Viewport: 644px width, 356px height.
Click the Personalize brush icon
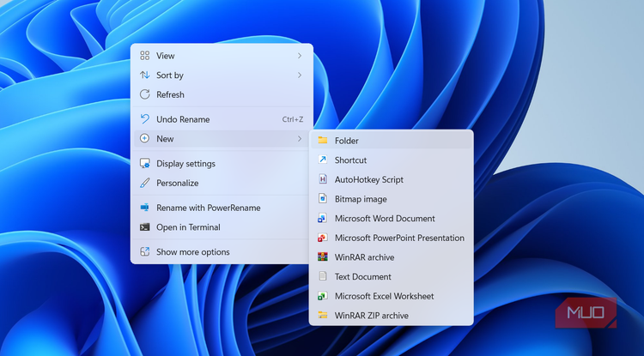coord(144,183)
